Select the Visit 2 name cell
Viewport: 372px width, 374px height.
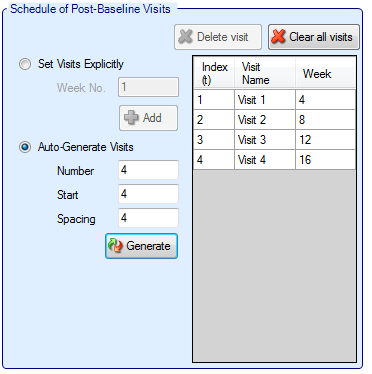click(265, 120)
